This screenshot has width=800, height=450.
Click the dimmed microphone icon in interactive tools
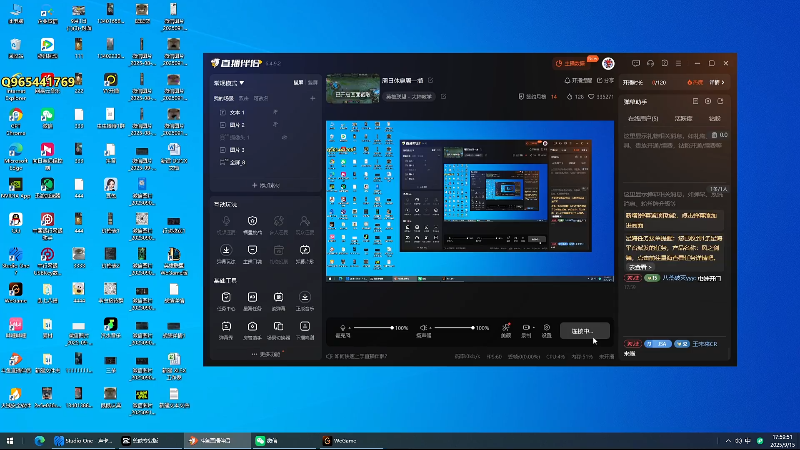point(226,221)
